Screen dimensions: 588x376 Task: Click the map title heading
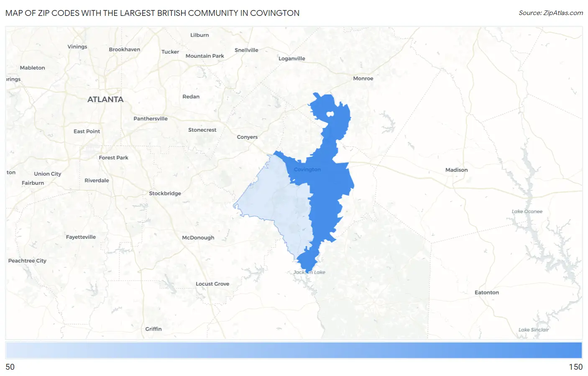click(152, 13)
